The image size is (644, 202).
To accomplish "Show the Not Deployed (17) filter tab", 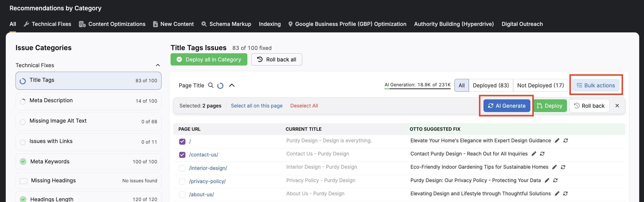I will [x=540, y=85].
